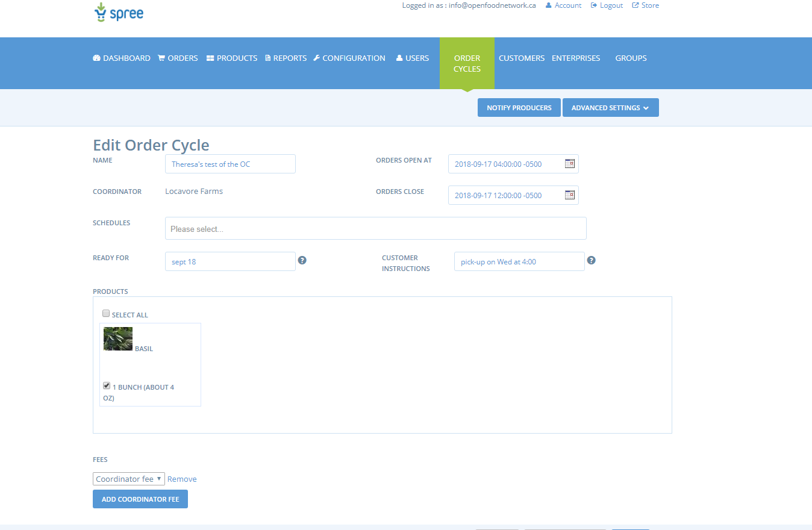Open the Coordinator fee dropdown
Viewport: 812px width, 530px height.
click(x=128, y=478)
